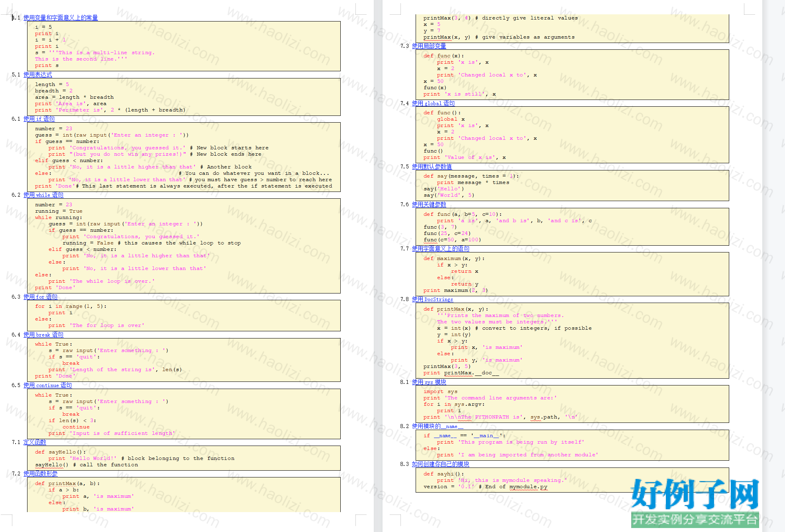Click the 'continue' statement line
This screenshot has width=785, height=532.
pyautogui.click(x=76, y=427)
